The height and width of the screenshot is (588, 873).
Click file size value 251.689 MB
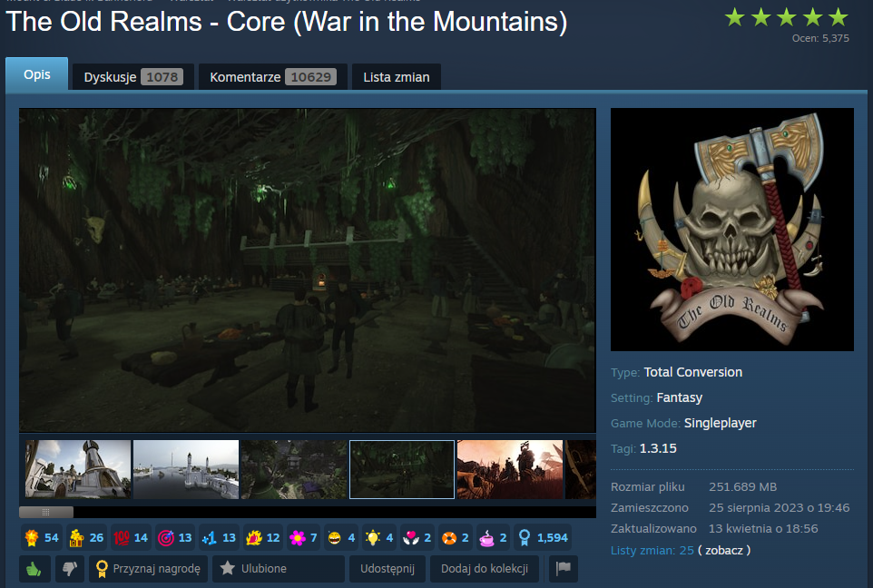(742, 486)
